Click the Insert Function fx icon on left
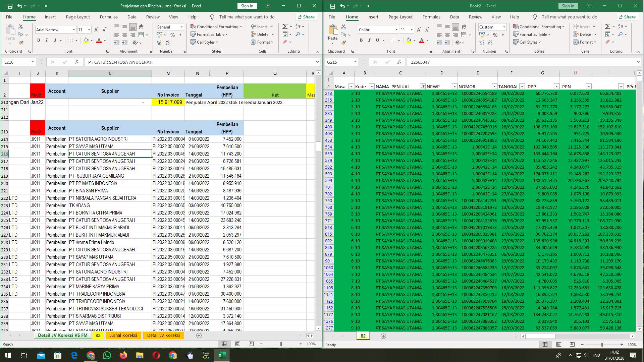 (76, 62)
